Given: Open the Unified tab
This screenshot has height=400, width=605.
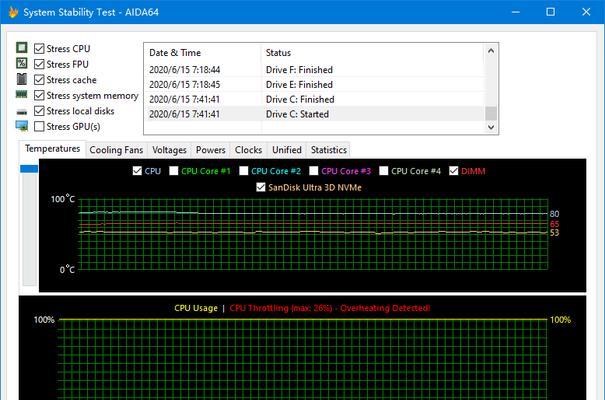Looking at the screenshot, I should point(287,150).
